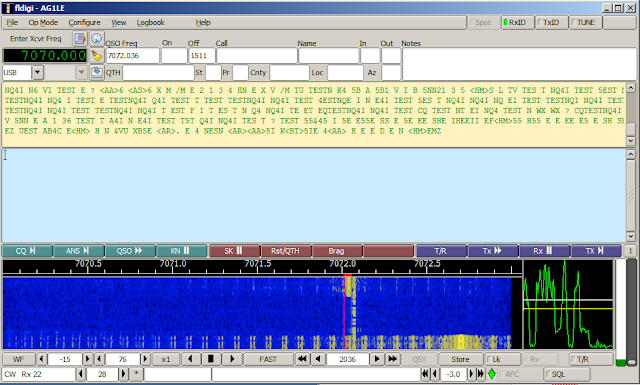Image resolution: width=640 pixels, height=385 pixels.
Task: Enable the SQL squelch checkbox
Action: pos(567,374)
